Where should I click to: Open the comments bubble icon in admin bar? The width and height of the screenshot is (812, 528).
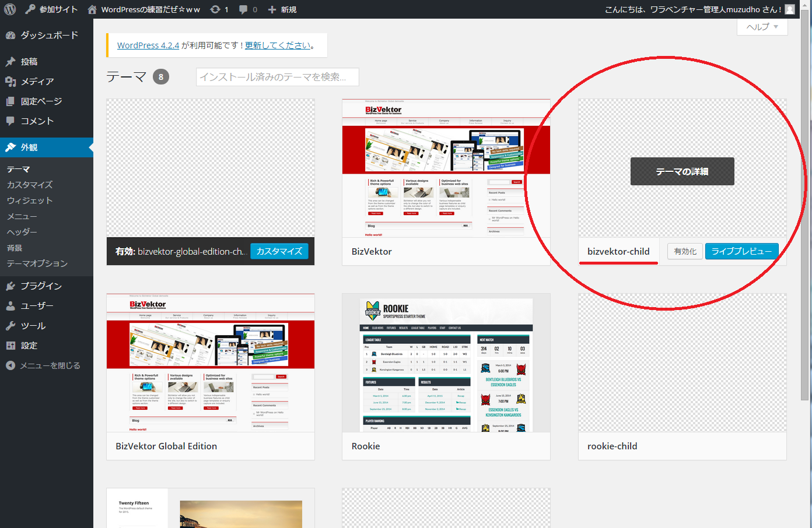[243, 9]
